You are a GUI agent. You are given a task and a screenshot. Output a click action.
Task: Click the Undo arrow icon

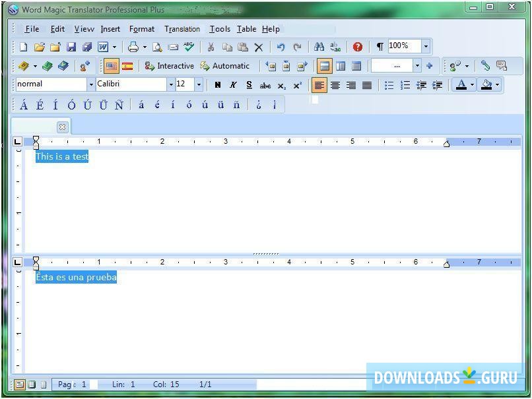(281, 46)
